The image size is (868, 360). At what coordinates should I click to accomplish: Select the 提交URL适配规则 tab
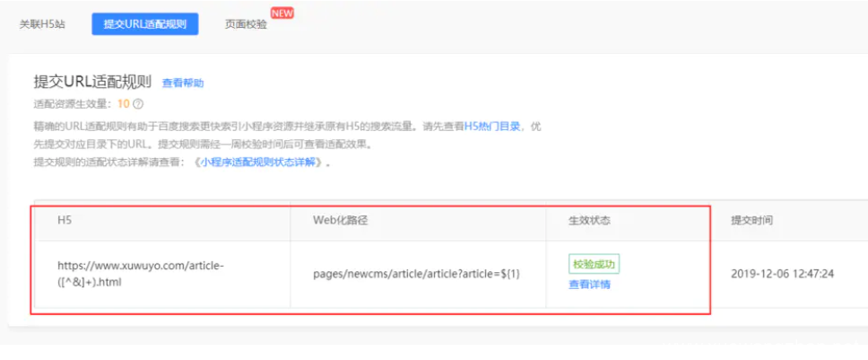[145, 24]
